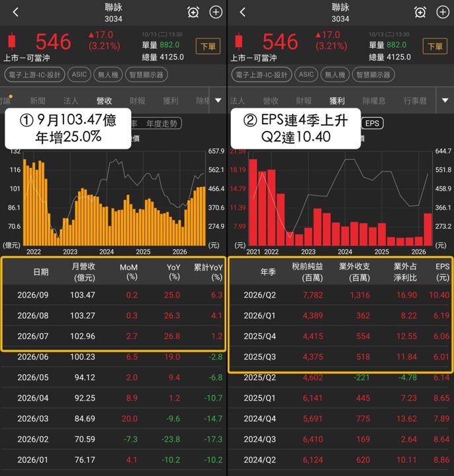The image size is (454, 476).
Task: Switch to 財報 tab in right panel
Action: tap(304, 100)
